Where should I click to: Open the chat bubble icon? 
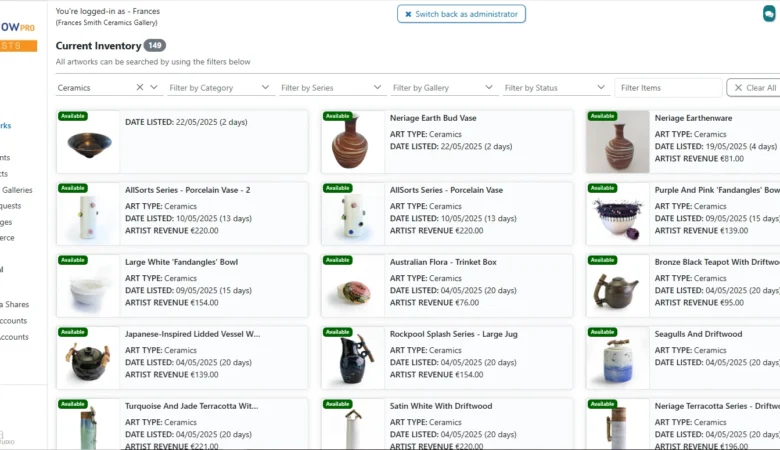(x=769, y=13)
